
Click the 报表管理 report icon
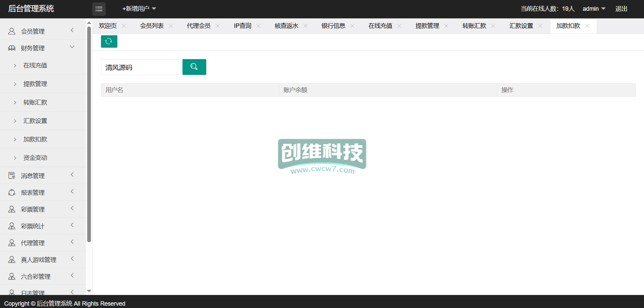point(12,192)
